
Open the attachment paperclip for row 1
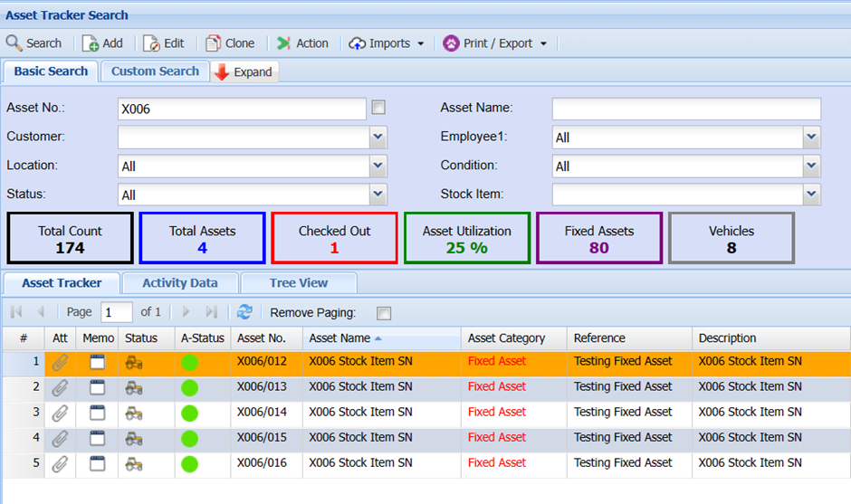[x=60, y=362]
